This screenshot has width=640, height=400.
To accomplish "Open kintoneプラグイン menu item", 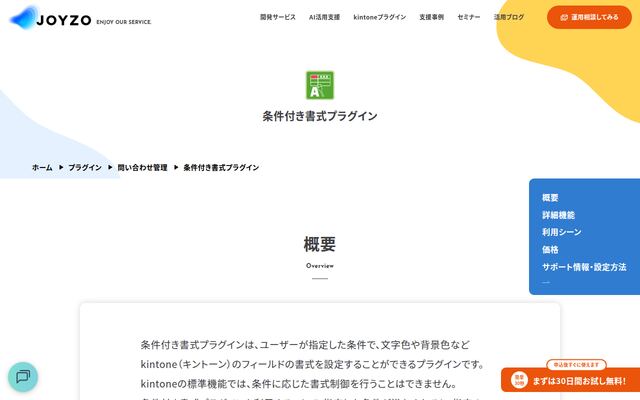I will point(380,17).
